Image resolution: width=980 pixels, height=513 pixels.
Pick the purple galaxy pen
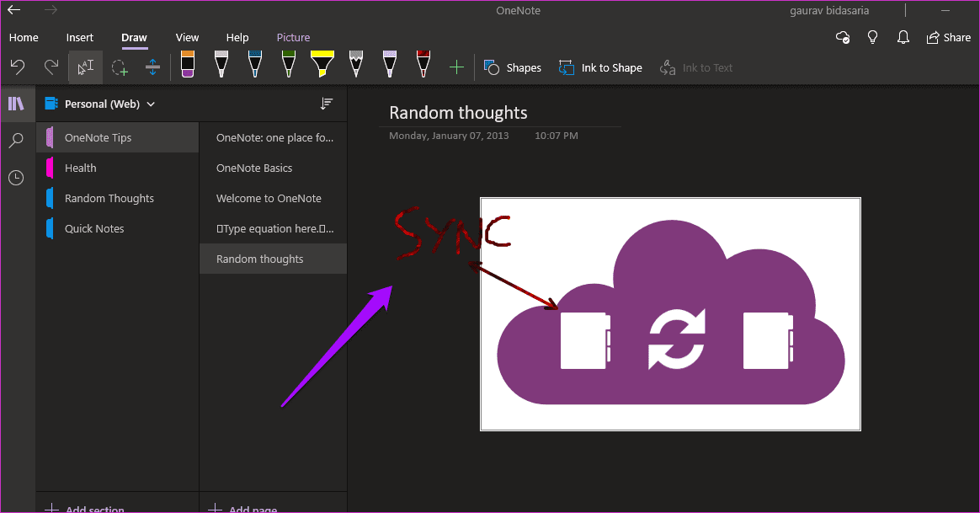389,64
